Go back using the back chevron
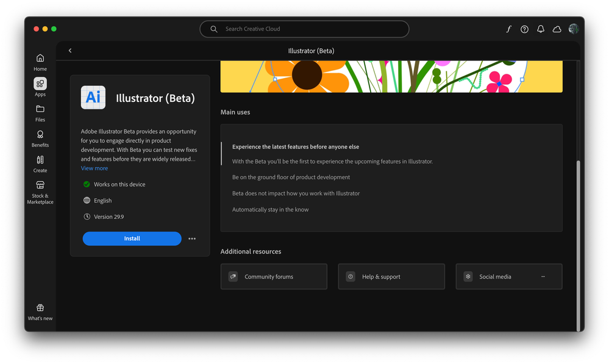Image resolution: width=609 pixels, height=364 pixels. 70,51
